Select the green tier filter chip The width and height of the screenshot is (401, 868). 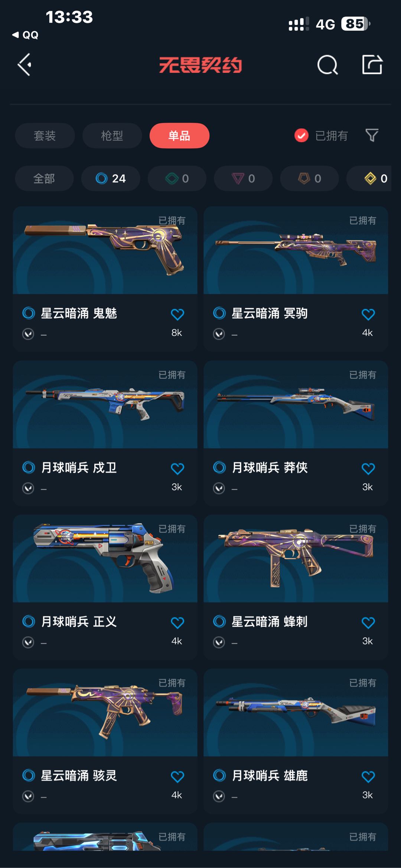click(x=177, y=179)
